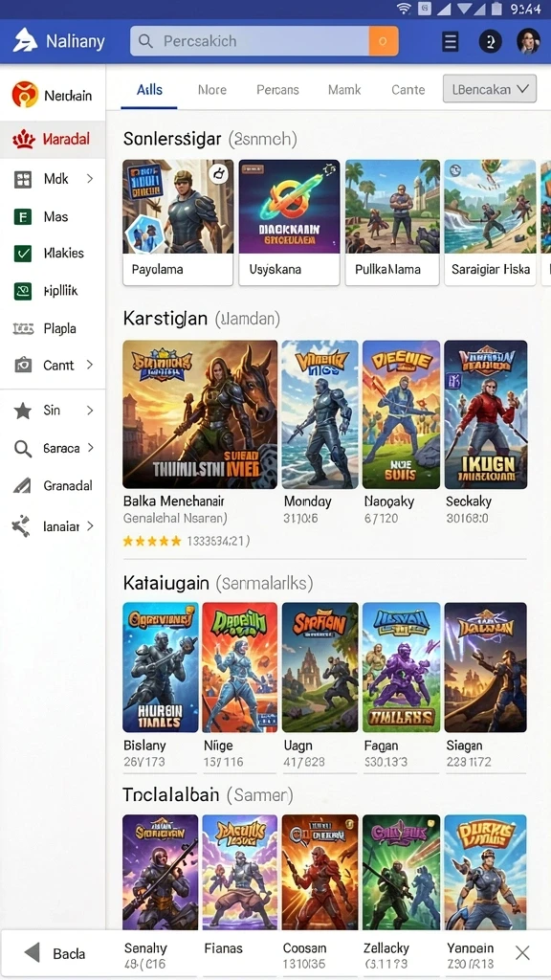Close the bottom bar with X icon
Image resolution: width=551 pixels, height=980 pixels.
pyautogui.click(x=522, y=952)
